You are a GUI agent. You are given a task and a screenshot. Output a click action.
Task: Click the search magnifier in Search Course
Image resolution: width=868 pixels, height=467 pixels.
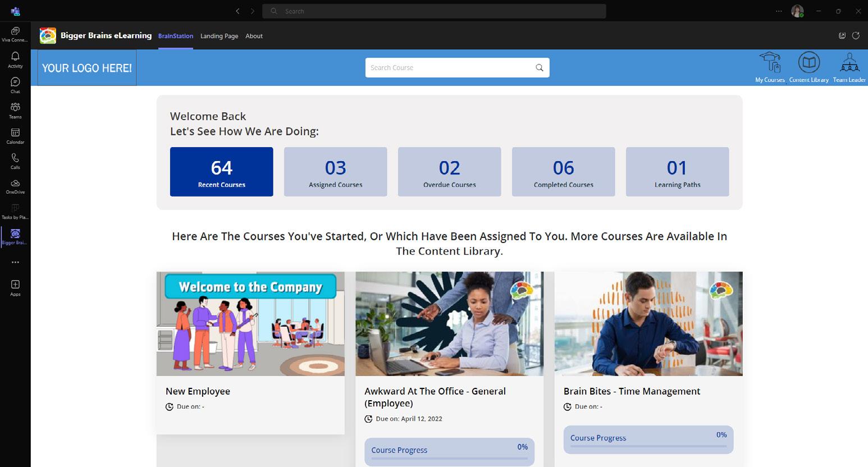click(540, 68)
